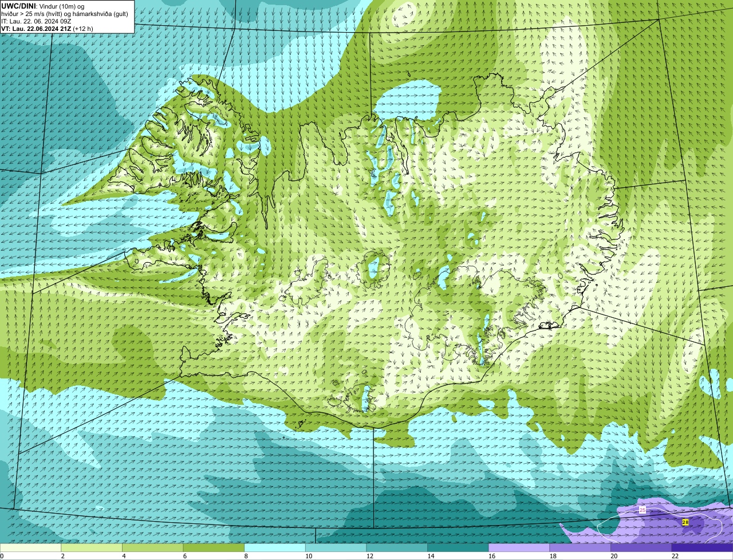
Task: Click the "16" tick label on the legend
Action: (x=492, y=556)
